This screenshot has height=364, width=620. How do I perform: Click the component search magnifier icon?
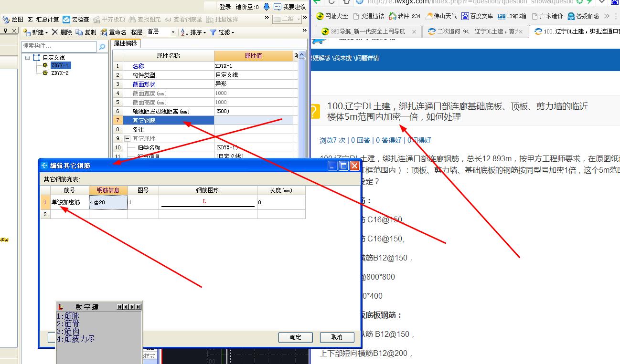pyautogui.click(x=102, y=46)
